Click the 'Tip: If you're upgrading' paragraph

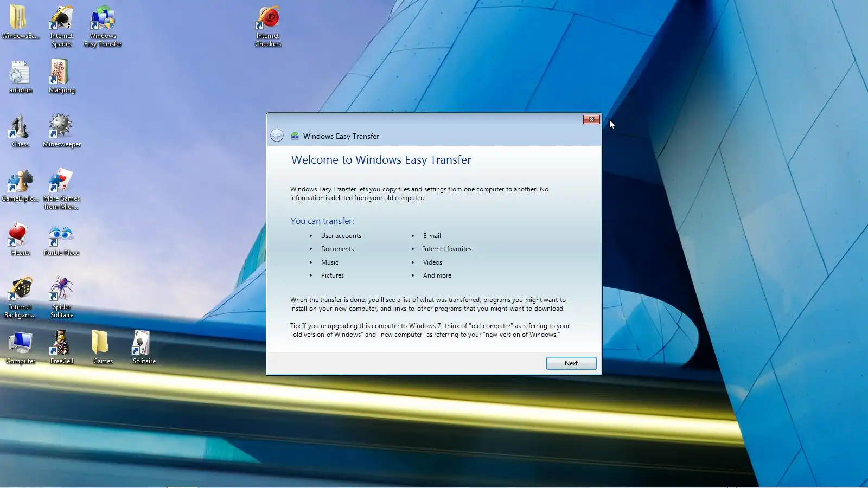point(430,330)
